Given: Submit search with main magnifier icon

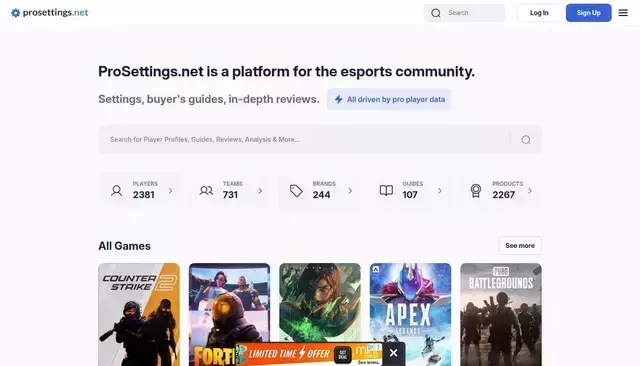Looking at the screenshot, I should (526, 140).
